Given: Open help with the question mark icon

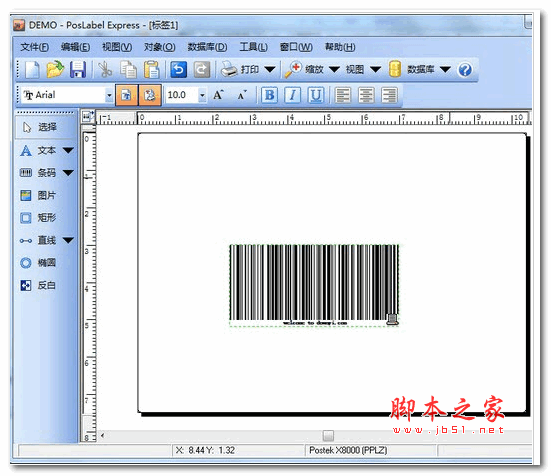Looking at the screenshot, I should (x=465, y=70).
